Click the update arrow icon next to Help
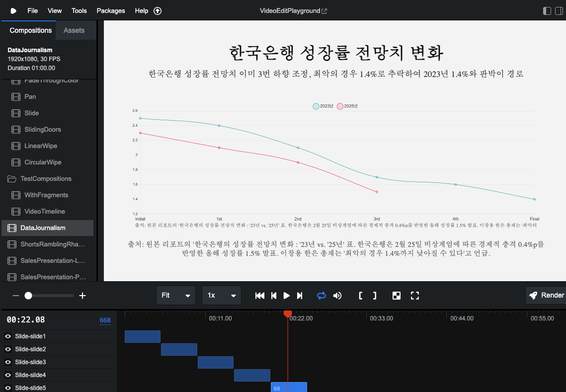This screenshot has height=392, width=566. 158,10
